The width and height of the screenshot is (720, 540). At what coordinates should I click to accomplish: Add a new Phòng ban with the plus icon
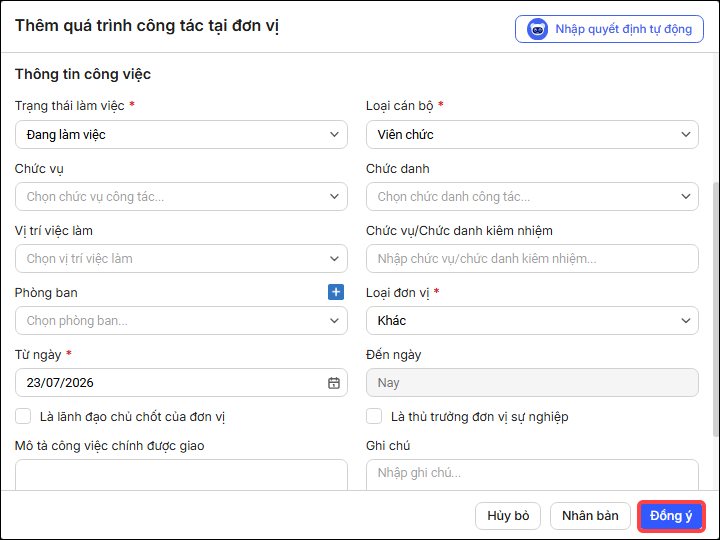[336, 292]
